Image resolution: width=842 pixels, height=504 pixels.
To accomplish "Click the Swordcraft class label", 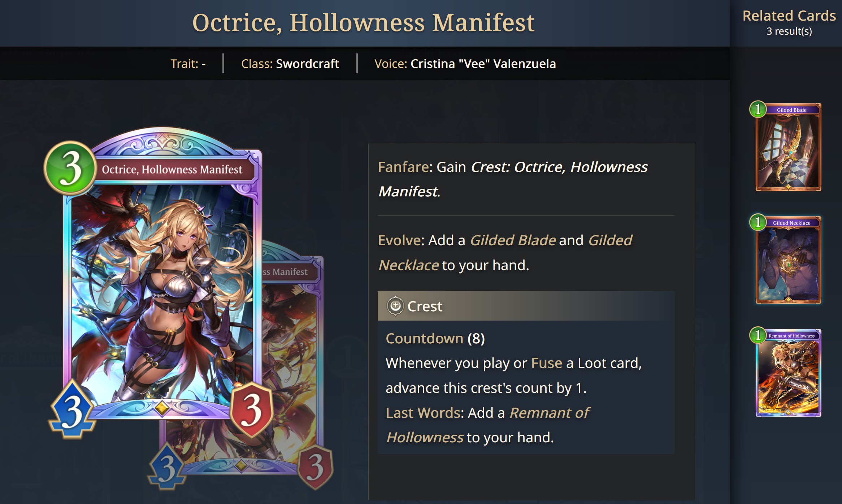I will [x=307, y=64].
